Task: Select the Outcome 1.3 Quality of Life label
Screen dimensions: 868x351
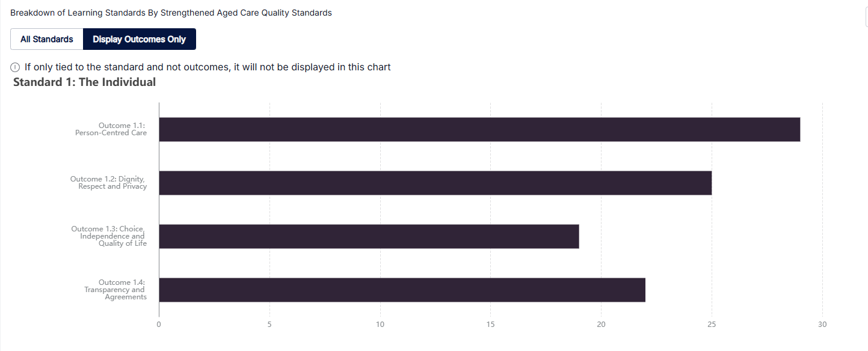Action: [x=109, y=236]
